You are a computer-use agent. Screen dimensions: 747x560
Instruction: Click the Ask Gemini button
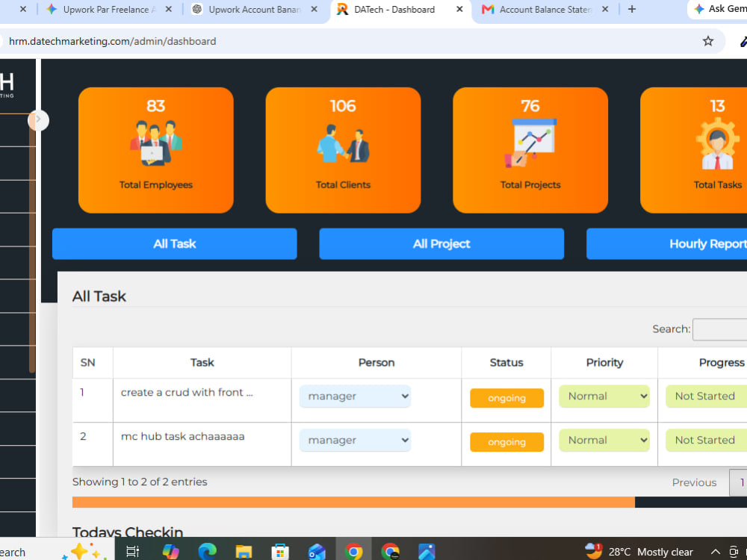(719, 9)
